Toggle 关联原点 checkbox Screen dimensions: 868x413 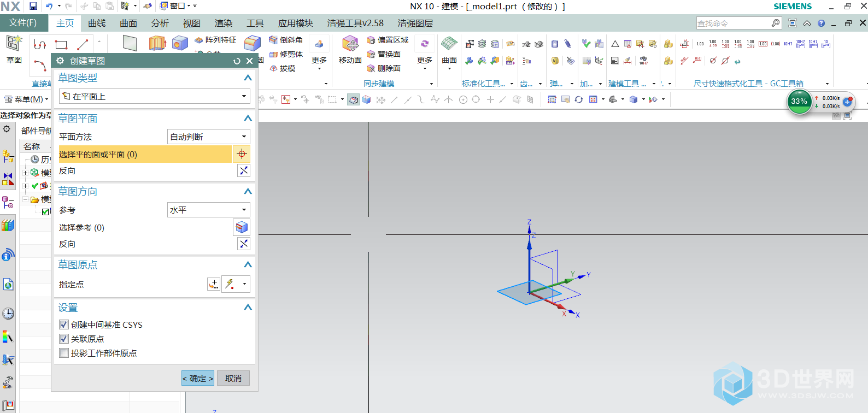click(64, 339)
